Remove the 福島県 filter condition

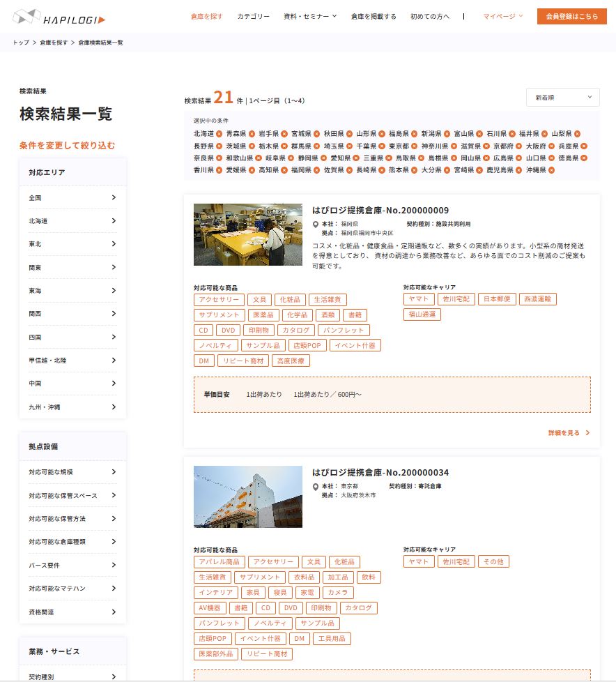coord(415,134)
